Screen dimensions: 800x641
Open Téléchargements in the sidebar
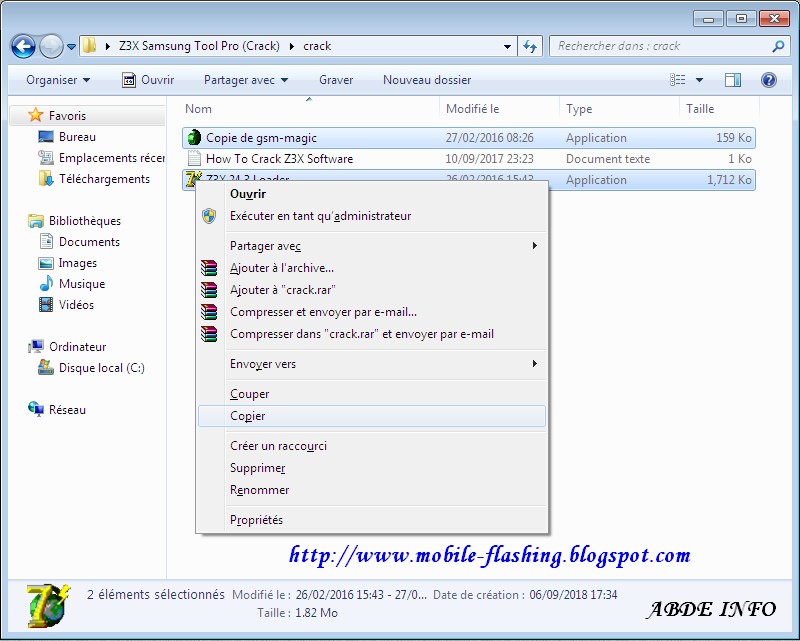click(104, 179)
